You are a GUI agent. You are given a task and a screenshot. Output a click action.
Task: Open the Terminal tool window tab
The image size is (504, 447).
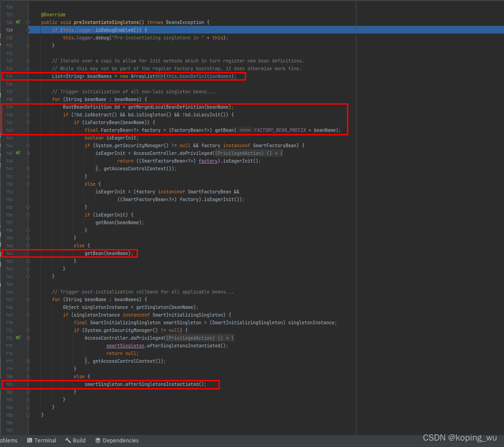tap(42, 440)
